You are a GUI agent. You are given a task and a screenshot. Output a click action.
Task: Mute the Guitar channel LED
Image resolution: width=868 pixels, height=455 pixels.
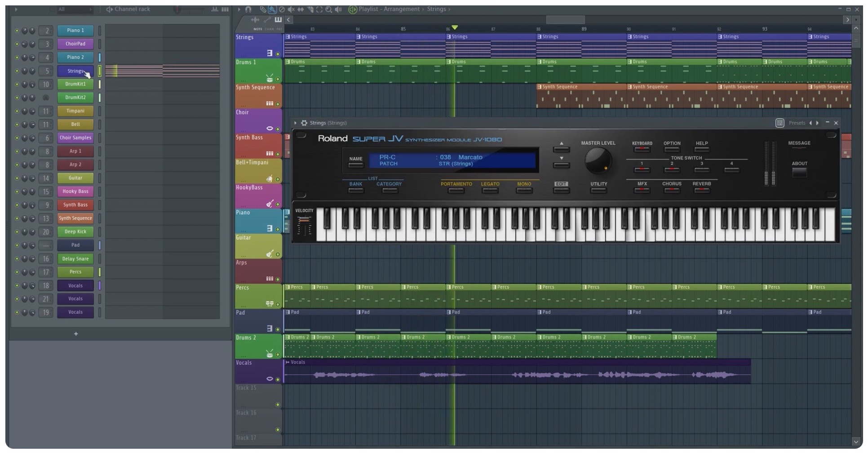pos(17,178)
